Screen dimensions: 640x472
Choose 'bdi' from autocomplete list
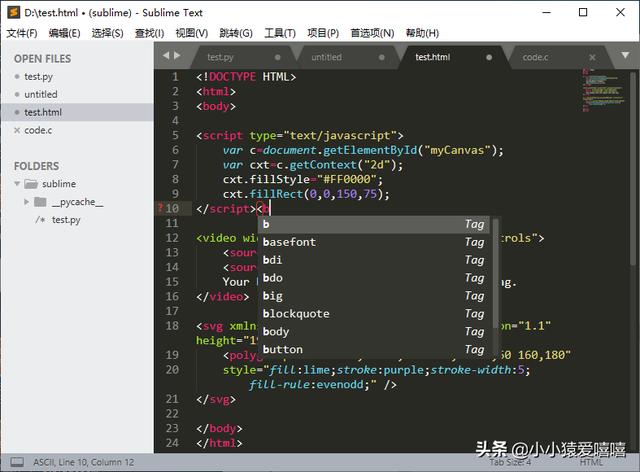[373, 260]
